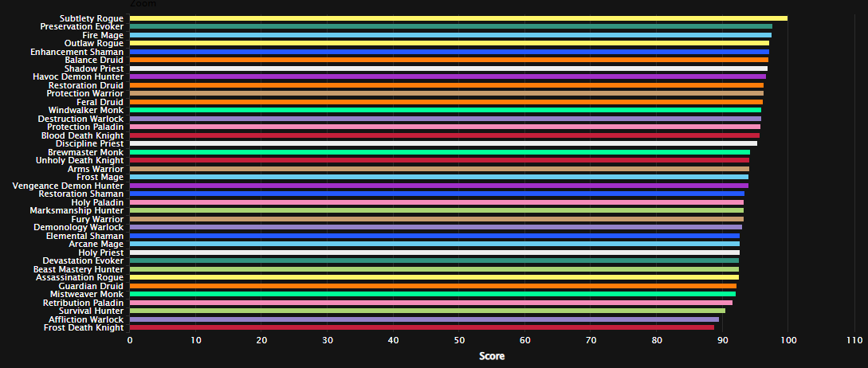Select the Fire Mage light blue bar
This screenshot has width=868, height=368.
tap(450, 35)
